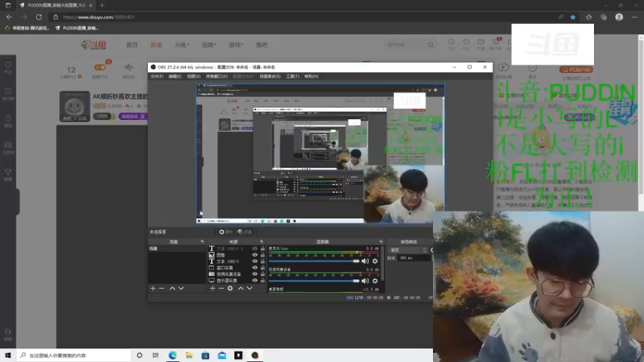Open the OBS 场景集合(S) menu
Image resolution: width=644 pixels, height=362 pixels.
click(270, 76)
